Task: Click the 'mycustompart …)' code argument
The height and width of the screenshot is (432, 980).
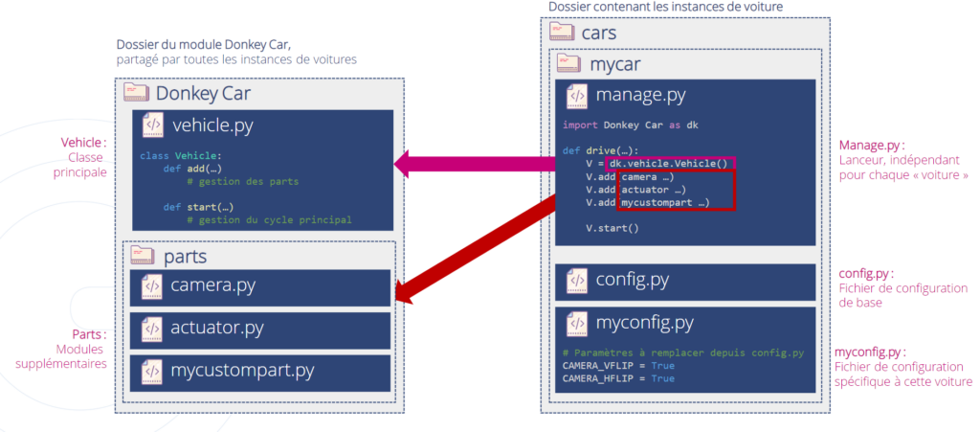Action: click(x=666, y=202)
